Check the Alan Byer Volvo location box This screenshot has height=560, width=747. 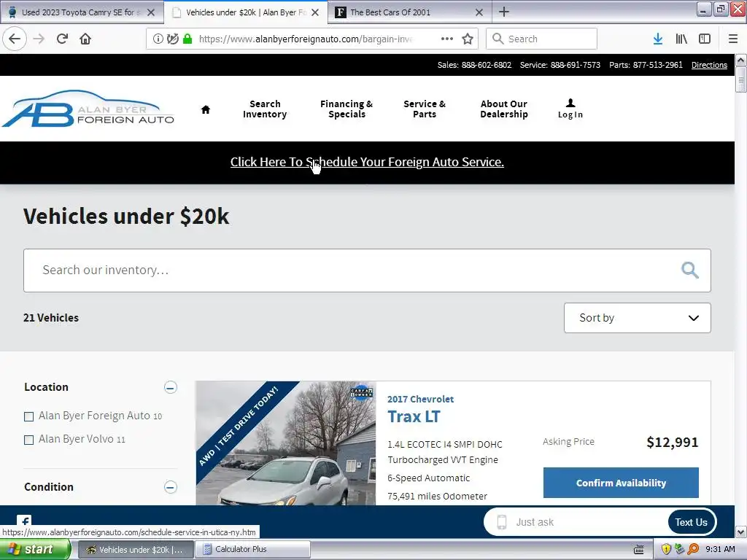tap(29, 440)
